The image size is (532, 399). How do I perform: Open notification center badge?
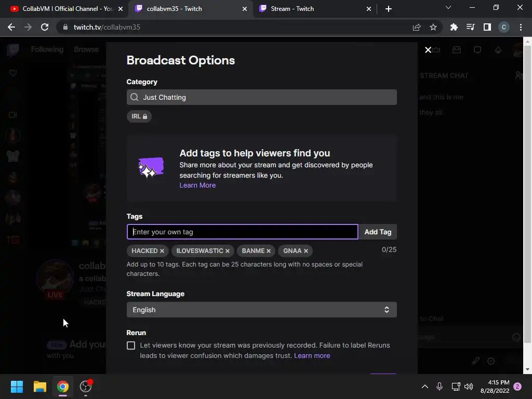pyautogui.click(x=518, y=387)
